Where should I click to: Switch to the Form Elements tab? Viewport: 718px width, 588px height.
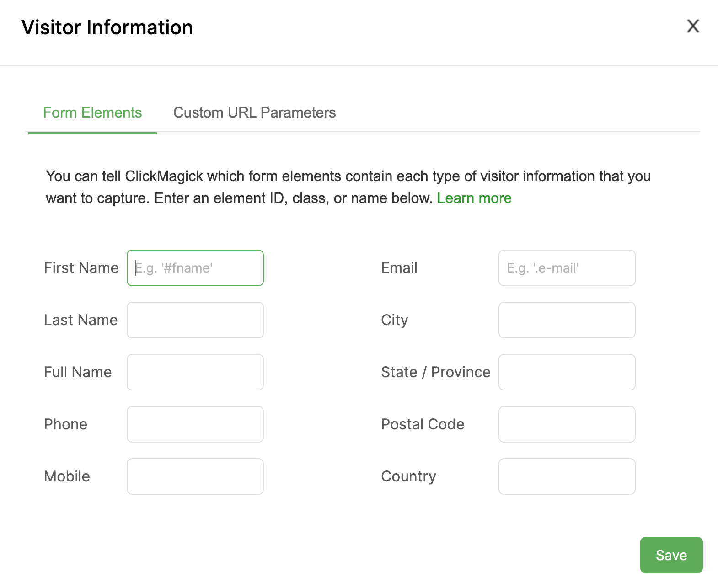(x=92, y=113)
